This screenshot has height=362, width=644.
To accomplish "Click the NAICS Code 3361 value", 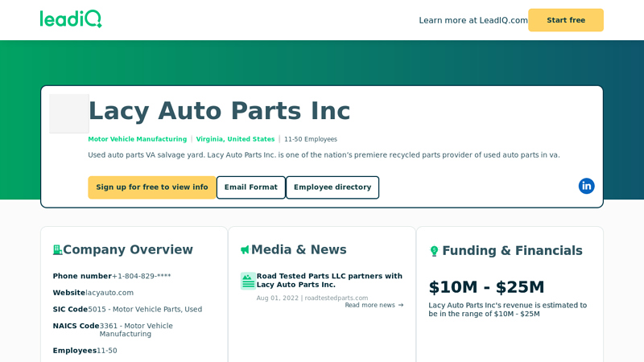I will point(136,330).
